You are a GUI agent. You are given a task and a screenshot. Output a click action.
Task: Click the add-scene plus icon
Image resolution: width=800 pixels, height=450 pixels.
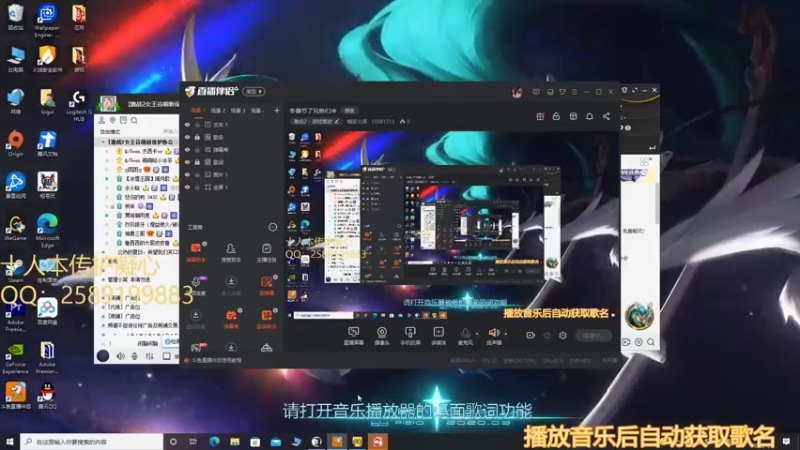tap(277, 110)
